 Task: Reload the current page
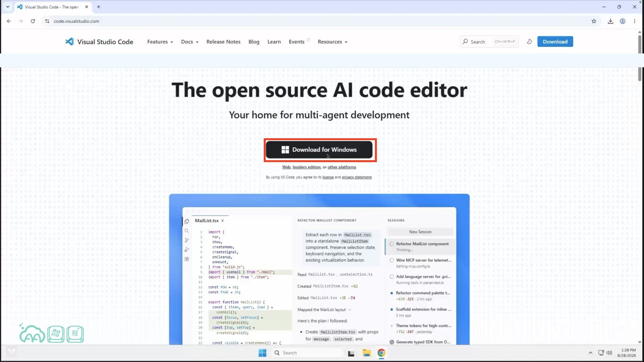tap(33, 21)
